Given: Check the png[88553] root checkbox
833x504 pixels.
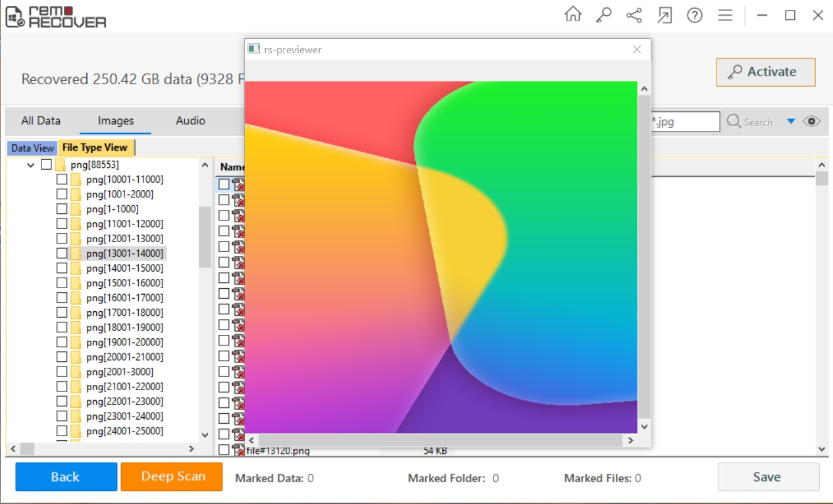Looking at the screenshot, I should [x=46, y=164].
